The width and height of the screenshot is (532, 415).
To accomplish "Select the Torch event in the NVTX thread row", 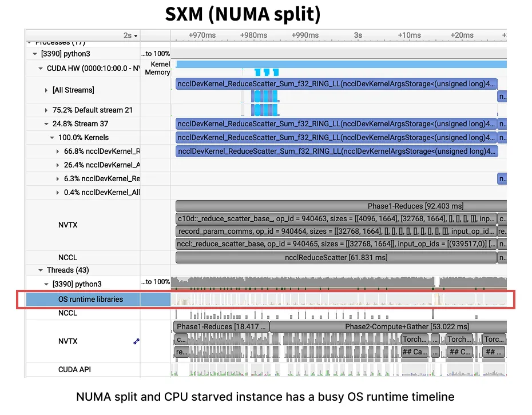I will pos(414,339).
